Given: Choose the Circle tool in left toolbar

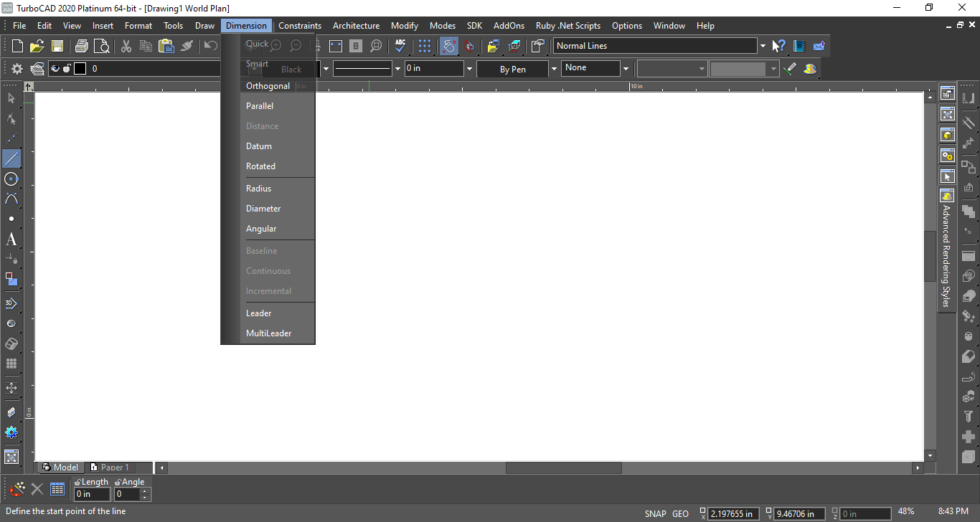Looking at the screenshot, I should pyautogui.click(x=11, y=179).
